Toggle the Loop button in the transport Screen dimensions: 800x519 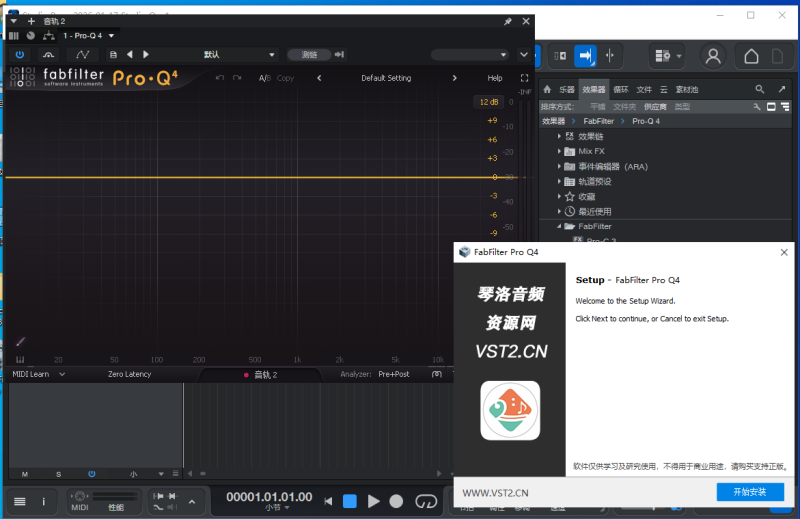pyautogui.click(x=426, y=502)
